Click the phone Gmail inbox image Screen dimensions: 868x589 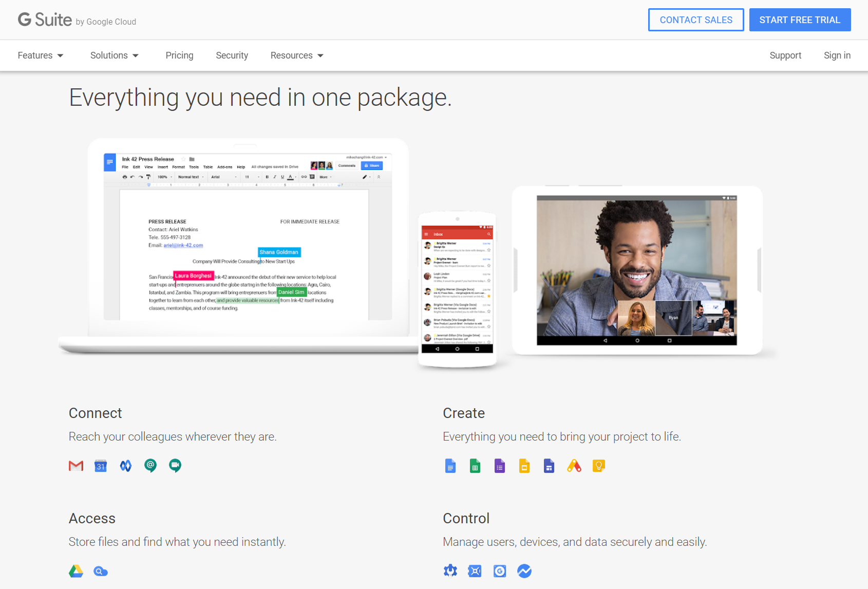[457, 289]
